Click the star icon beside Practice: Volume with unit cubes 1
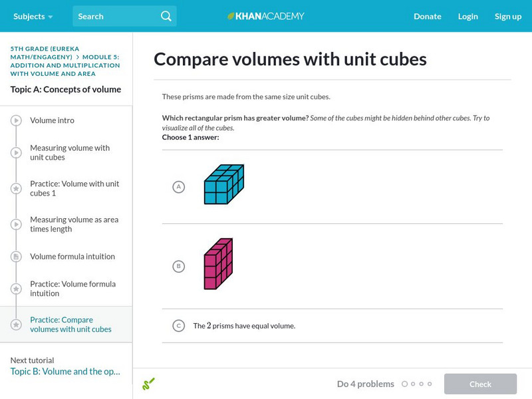This screenshot has height=399, width=532. 16,189
